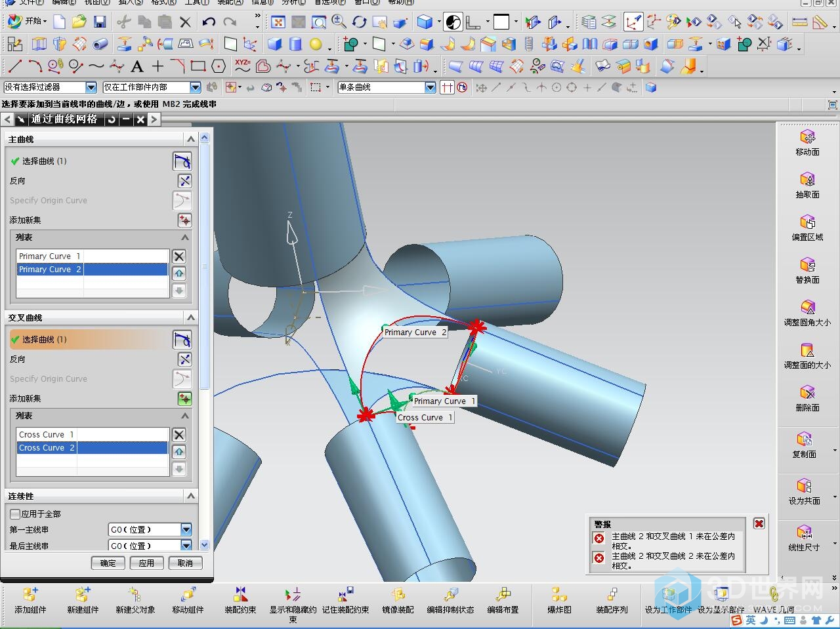Open a file with the folder icon

[79, 22]
